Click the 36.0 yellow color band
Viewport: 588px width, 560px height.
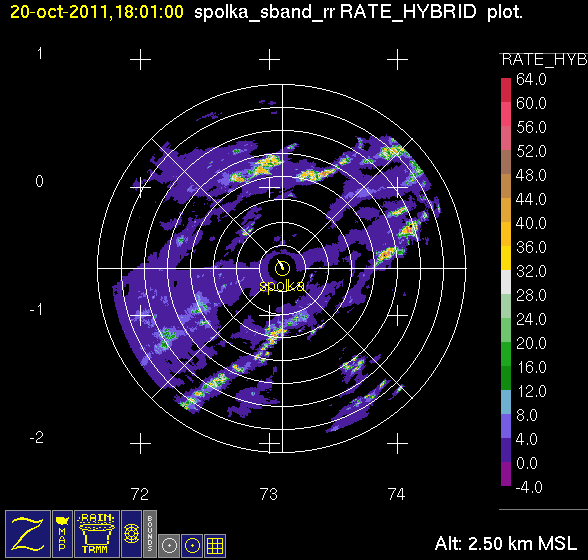coord(506,258)
